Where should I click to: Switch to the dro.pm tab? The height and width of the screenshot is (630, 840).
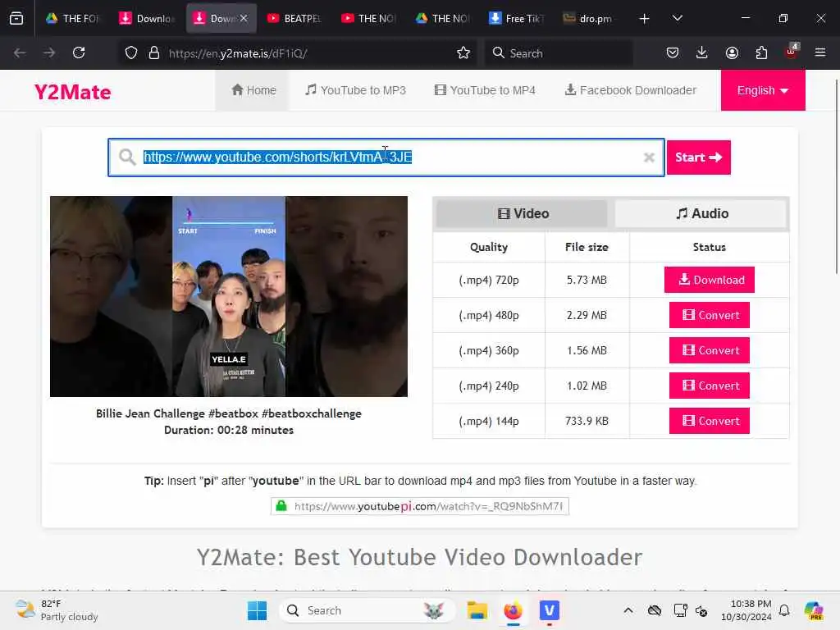pos(588,18)
